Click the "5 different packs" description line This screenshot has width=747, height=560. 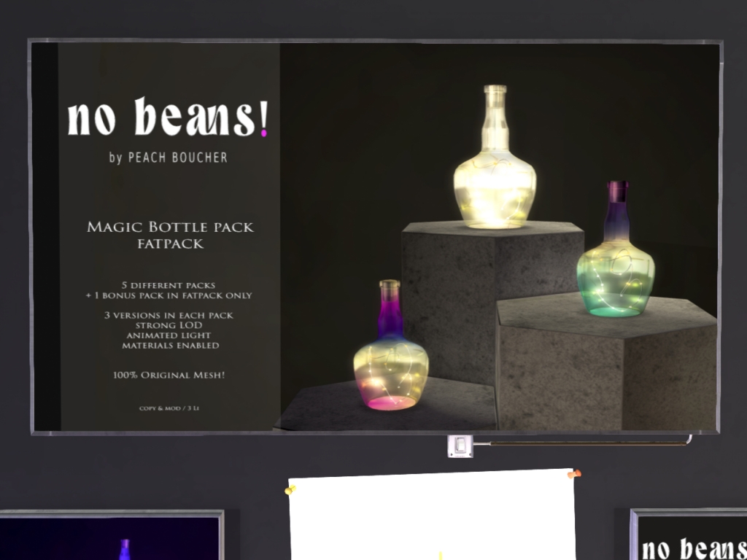coord(169,284)
